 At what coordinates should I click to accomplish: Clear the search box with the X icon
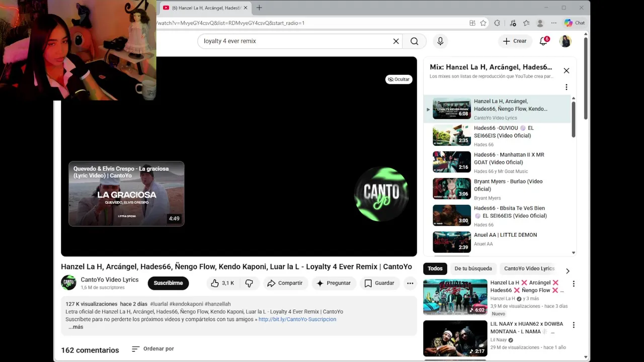[396, 41]
